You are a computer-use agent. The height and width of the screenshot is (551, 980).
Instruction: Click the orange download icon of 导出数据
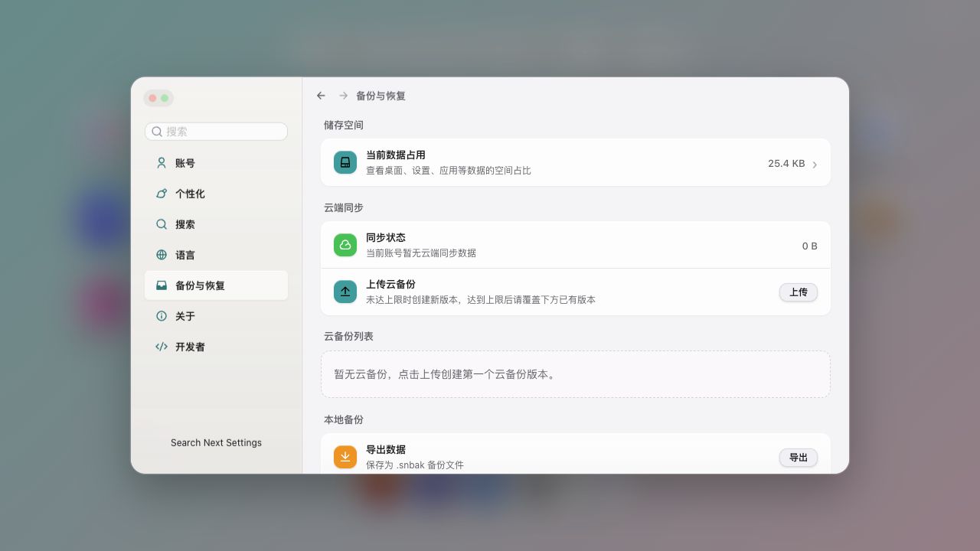tap(345, 457)
